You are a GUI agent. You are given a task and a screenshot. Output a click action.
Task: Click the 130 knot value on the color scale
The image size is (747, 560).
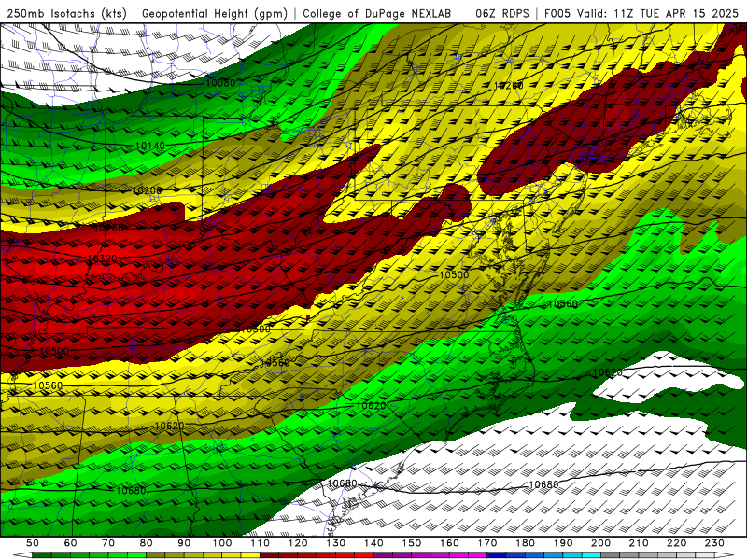(x=335, y=543)
